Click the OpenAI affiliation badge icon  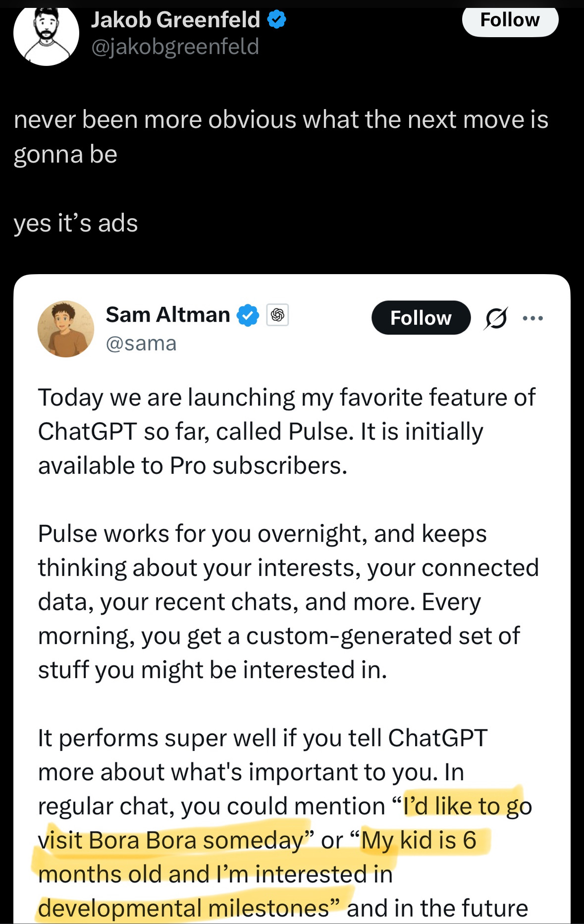[277, 315]
